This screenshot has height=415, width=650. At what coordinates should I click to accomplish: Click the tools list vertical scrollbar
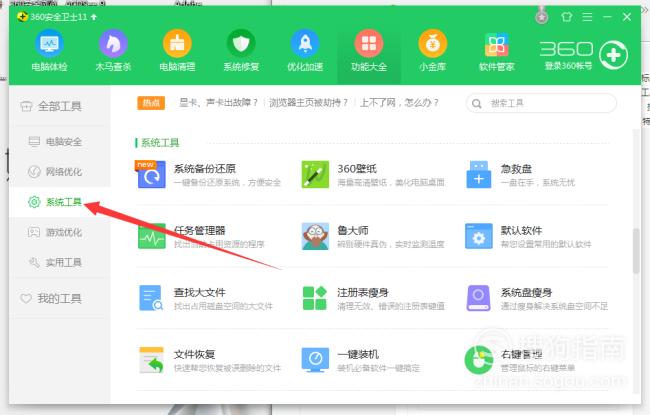(636, 250)
